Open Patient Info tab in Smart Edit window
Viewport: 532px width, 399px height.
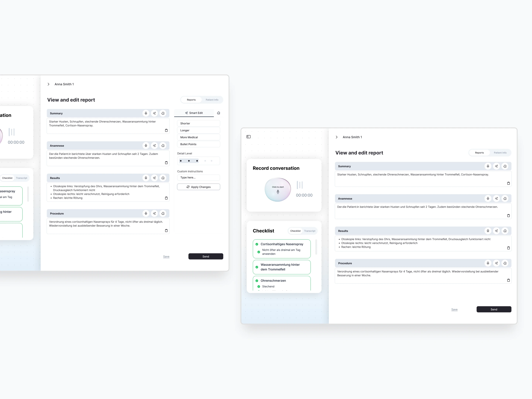(212, 100)
